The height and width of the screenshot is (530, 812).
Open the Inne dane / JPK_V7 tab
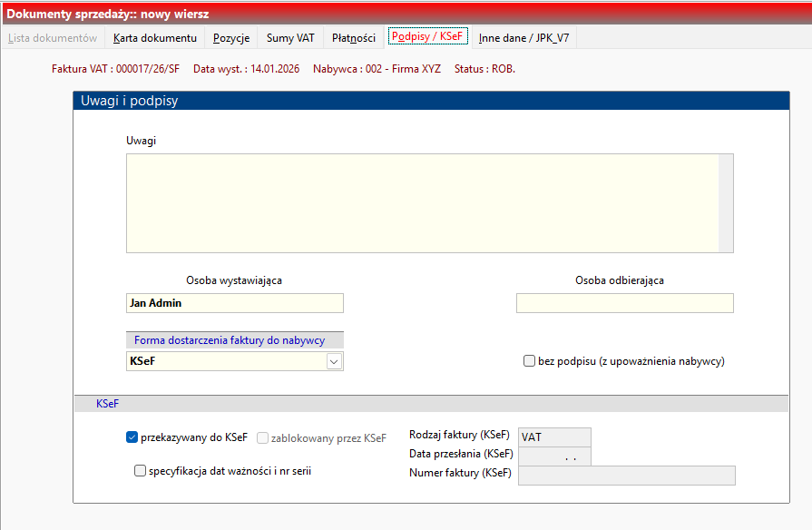[x=523, y=38]
